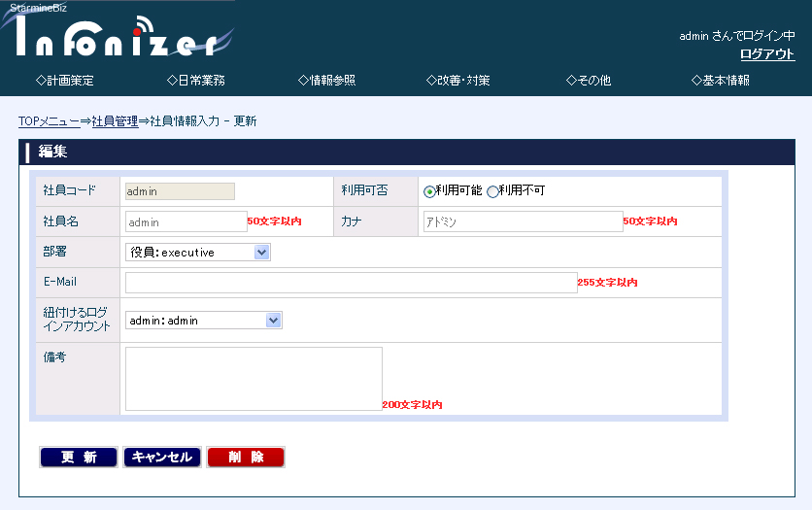This screenshot has height=510, width=812.
Task: Click the E-Mail input field
Action: point(351,283)
